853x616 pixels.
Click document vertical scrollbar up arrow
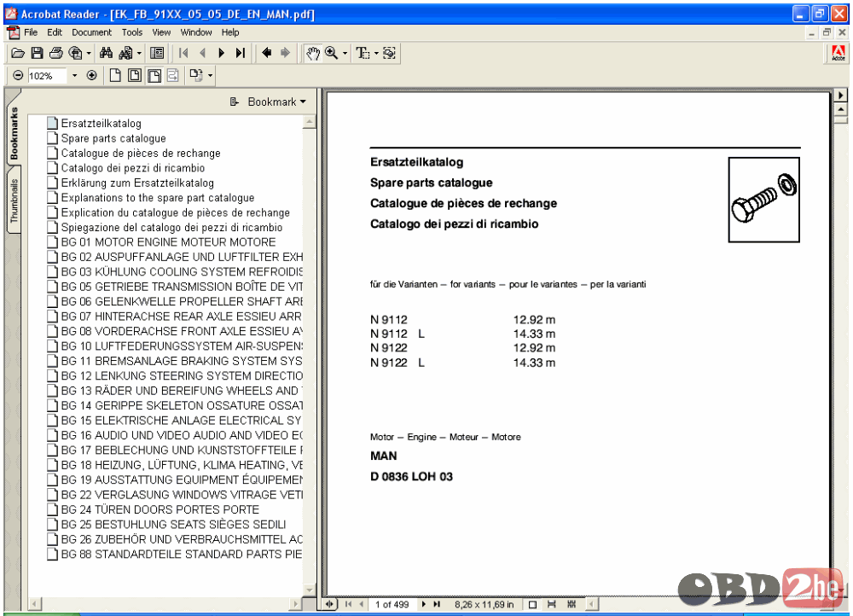coord(841,110)
